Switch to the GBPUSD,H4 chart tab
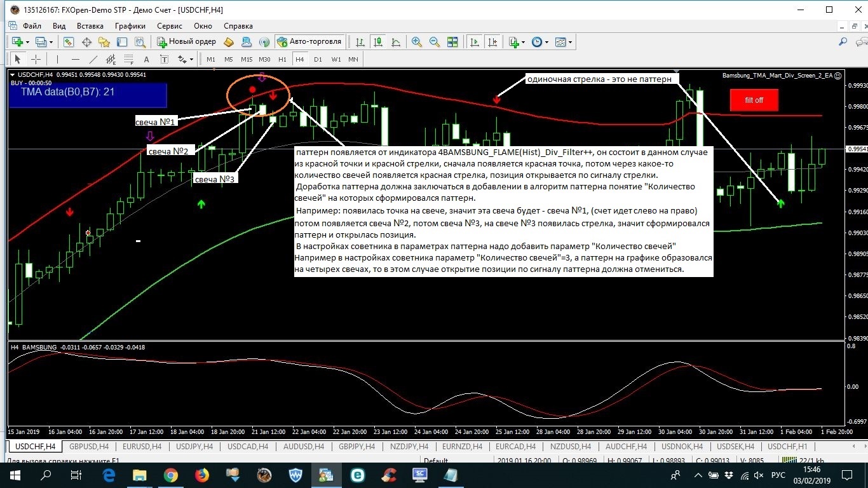This screenshot has height=488, width=868. pyautogui.click(x=89, y=447)
